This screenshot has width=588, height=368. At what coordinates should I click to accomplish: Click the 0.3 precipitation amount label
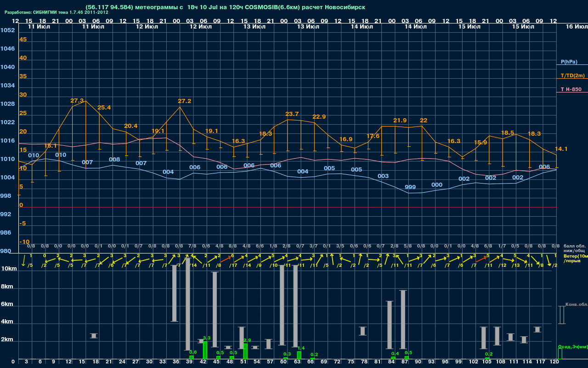pos(287,354)
